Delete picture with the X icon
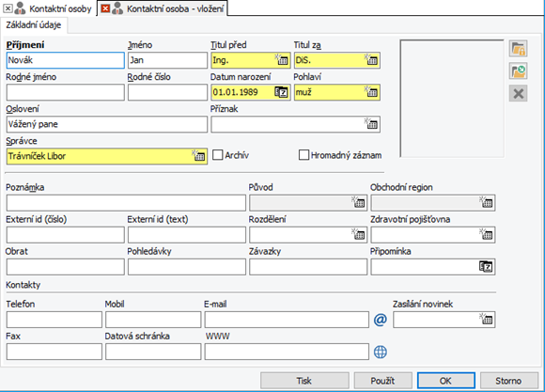 coord(519,93)
